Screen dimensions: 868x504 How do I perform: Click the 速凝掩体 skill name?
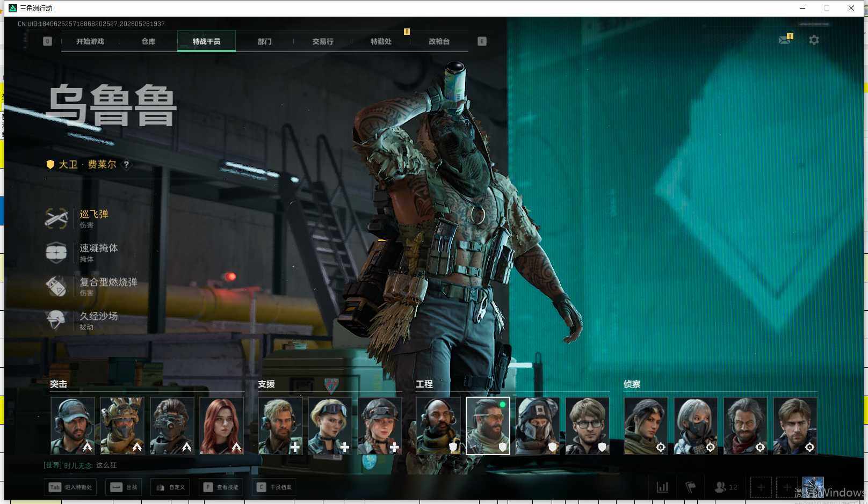tap(99, 248)
